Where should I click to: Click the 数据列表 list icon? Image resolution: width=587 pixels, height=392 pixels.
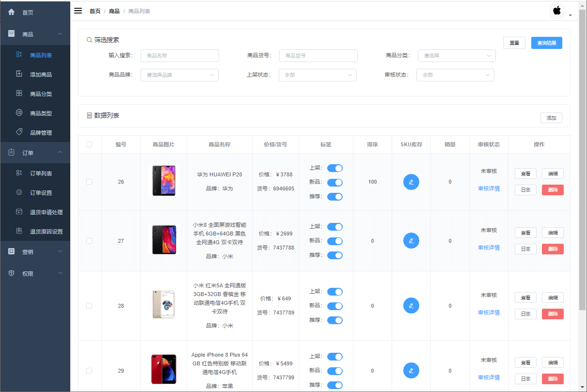click(x=89, y=116)
